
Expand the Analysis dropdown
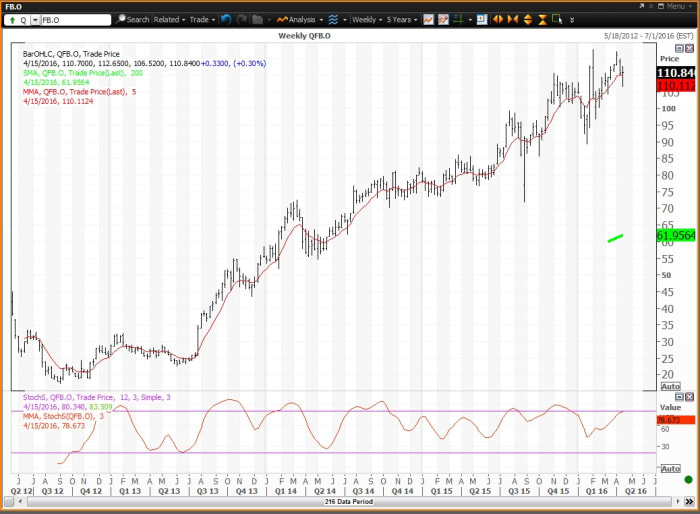299,19
